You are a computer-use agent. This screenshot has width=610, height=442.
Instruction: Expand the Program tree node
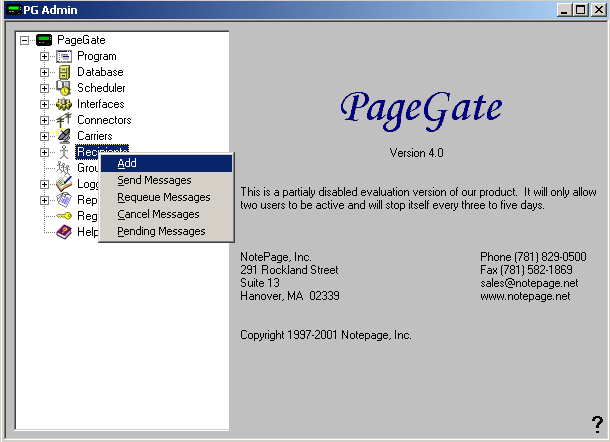click(x=44, y=56)
